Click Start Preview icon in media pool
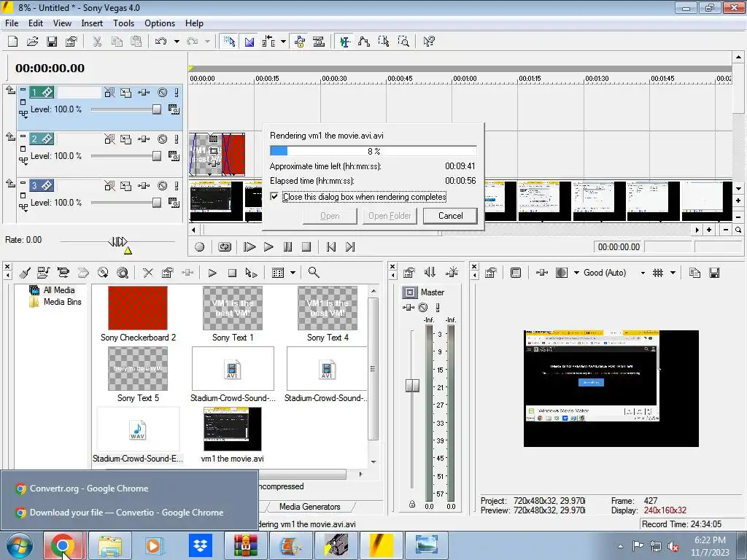This screenshot has width=747, height=560. (212, 273)
